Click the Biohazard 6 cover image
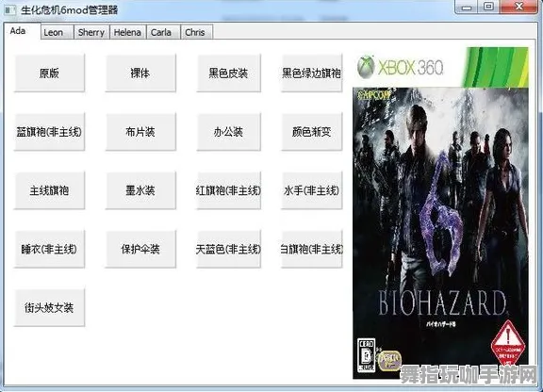The image size is (543, 392). [441, 213]
